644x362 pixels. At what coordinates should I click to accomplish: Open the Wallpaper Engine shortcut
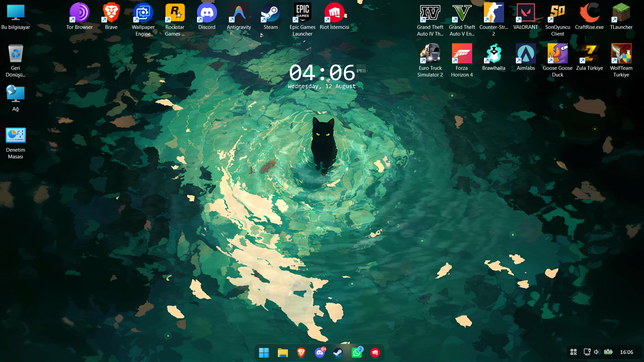(x=143, y=20)
